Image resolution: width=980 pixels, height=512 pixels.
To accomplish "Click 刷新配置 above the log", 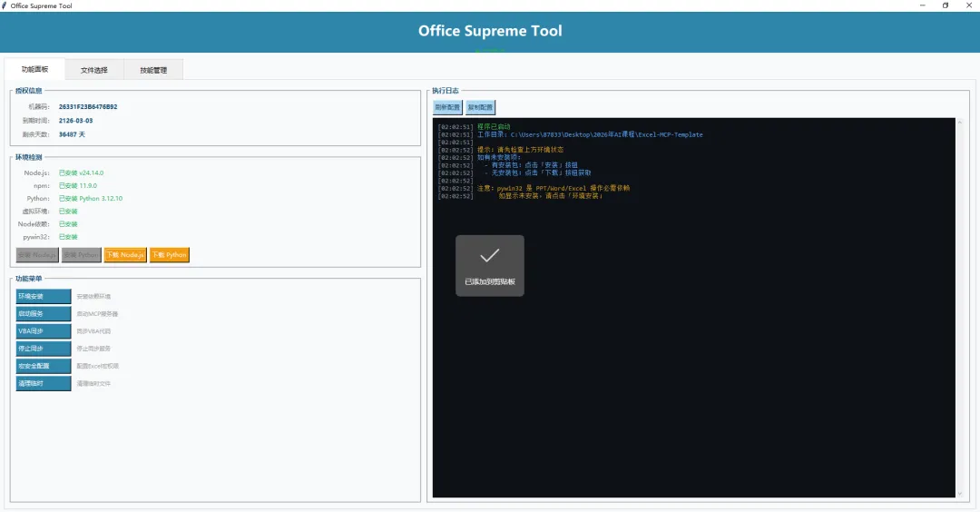I will [x=447, y=107].
